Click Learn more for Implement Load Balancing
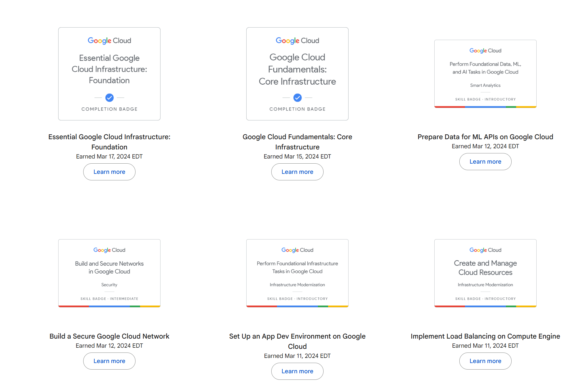The image size is (588, 392). (485, 361)
